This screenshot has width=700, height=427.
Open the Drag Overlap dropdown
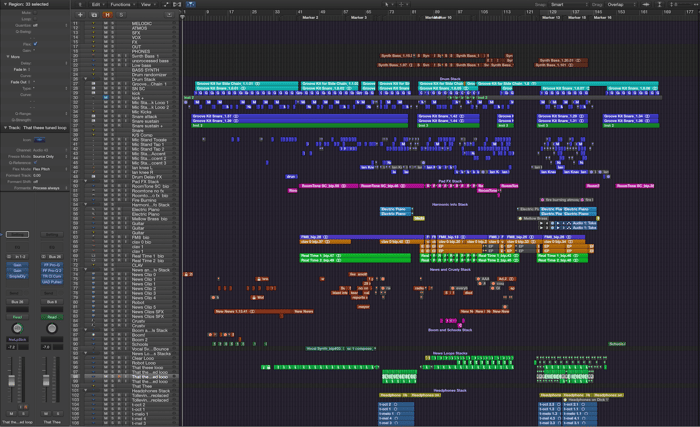(x=621, y=4)
